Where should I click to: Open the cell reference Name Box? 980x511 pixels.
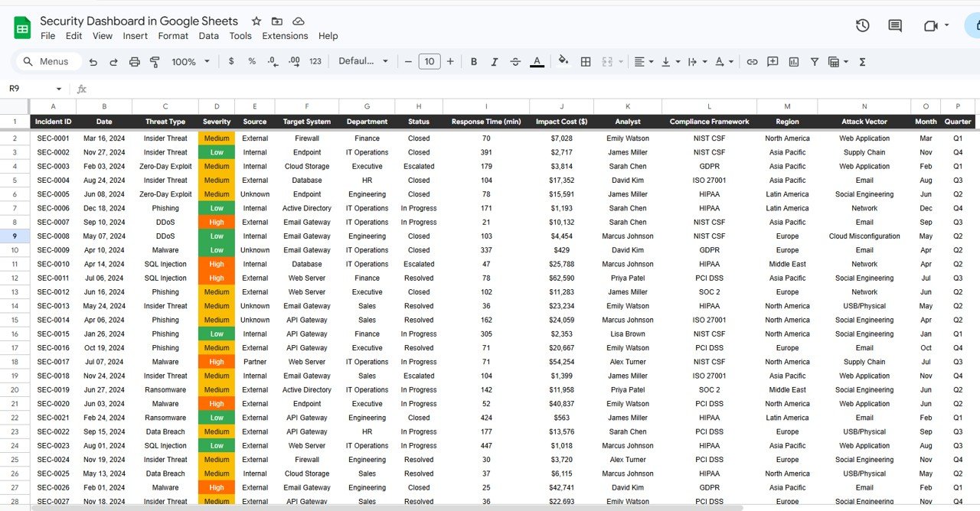(x=29, y=88)
